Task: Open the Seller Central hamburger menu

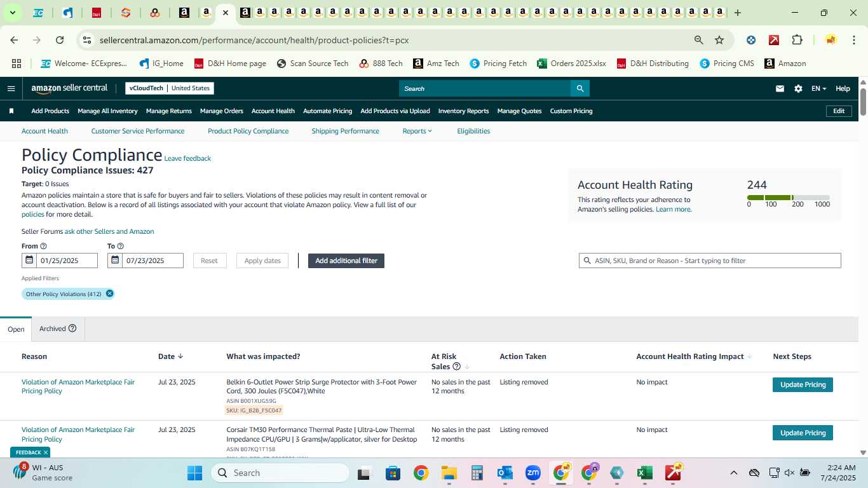Action: click(11, 88)
